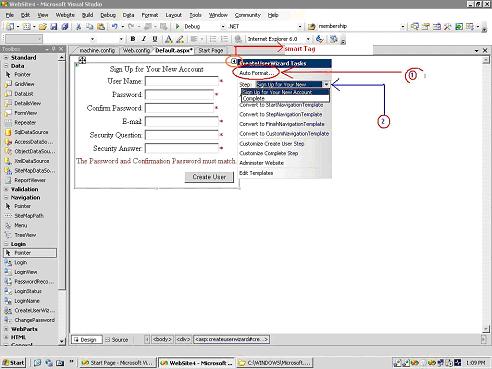Open the Website menu
Viewport: 492px width, 369px height.
65,15
